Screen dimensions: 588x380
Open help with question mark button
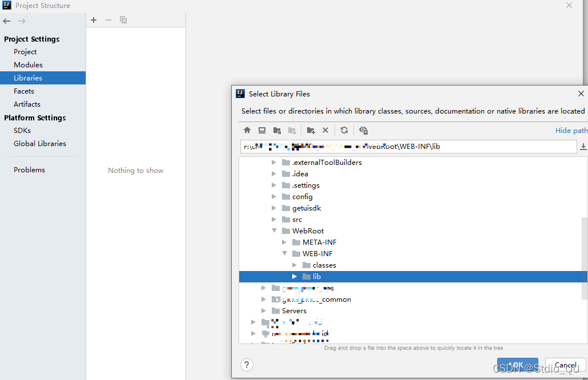point(247,365)
